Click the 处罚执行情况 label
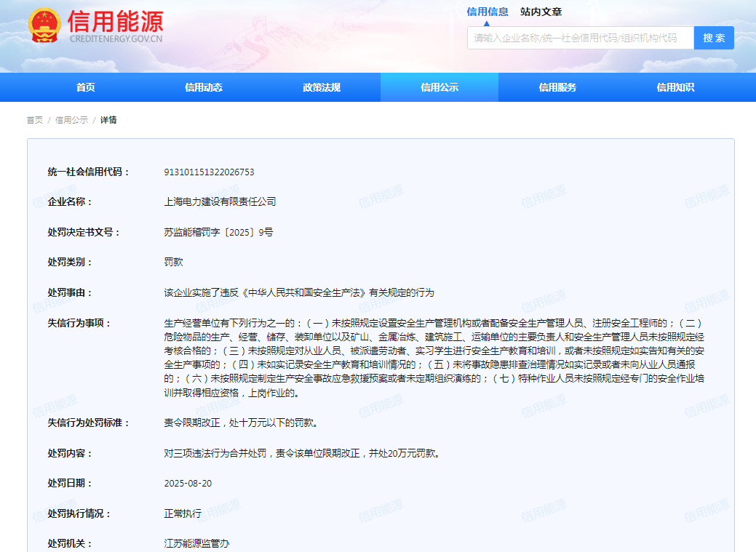 (x=79, y=513)
